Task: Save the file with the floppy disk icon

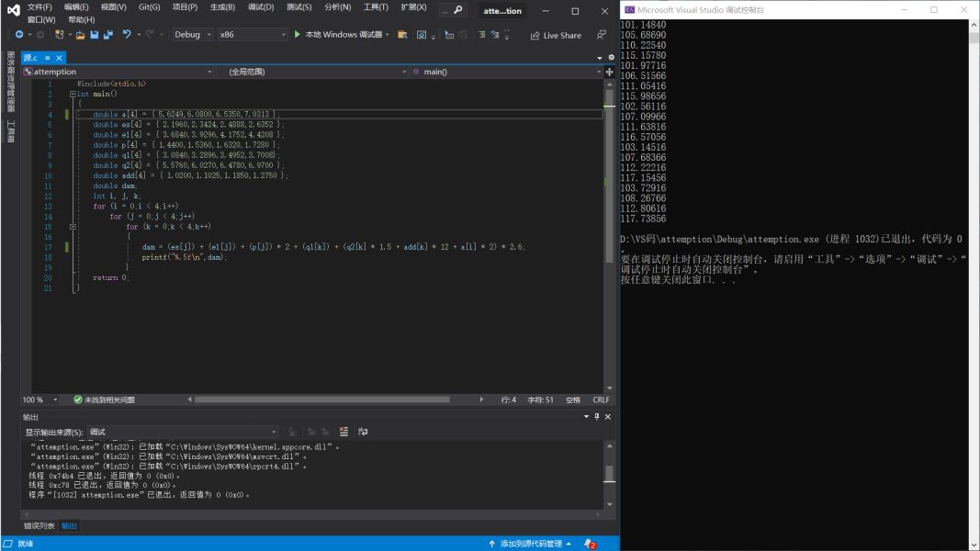Action: [x=95, y=35]
